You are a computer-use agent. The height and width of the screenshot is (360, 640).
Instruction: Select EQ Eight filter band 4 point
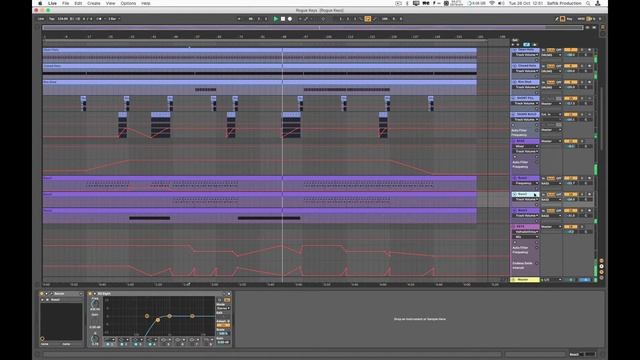coord(192,316)
